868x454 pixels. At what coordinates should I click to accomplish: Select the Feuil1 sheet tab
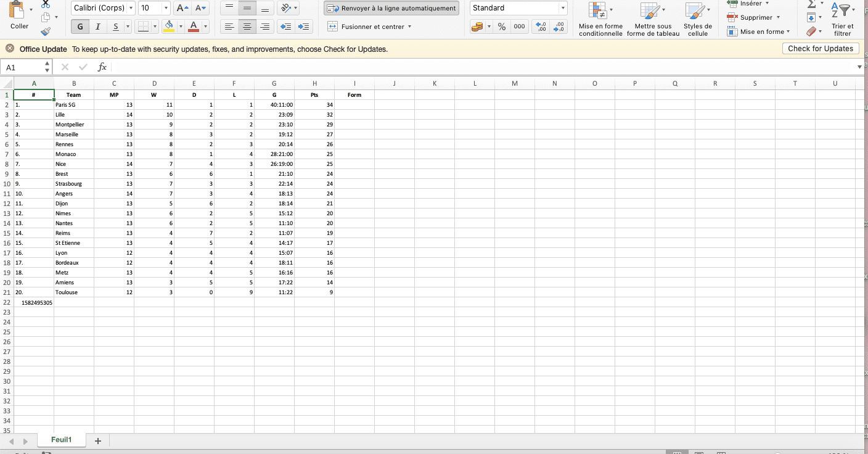click(x=61, y=440)
